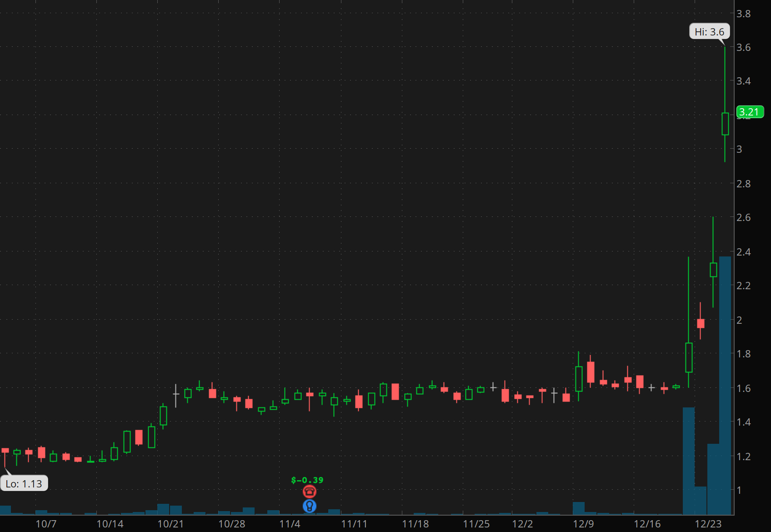
Task: Click the 10/28 date label
Action: coord(232,524)
